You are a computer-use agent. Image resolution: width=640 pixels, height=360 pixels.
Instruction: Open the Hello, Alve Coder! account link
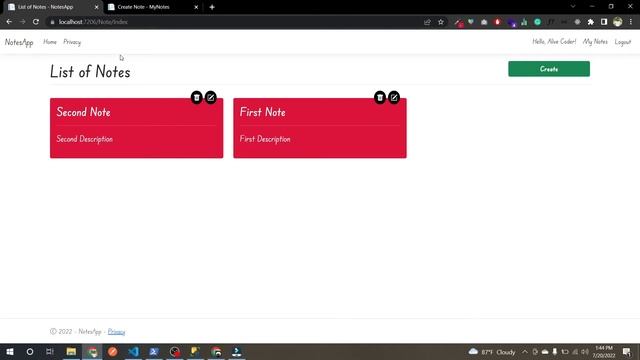tap(554, 42)
